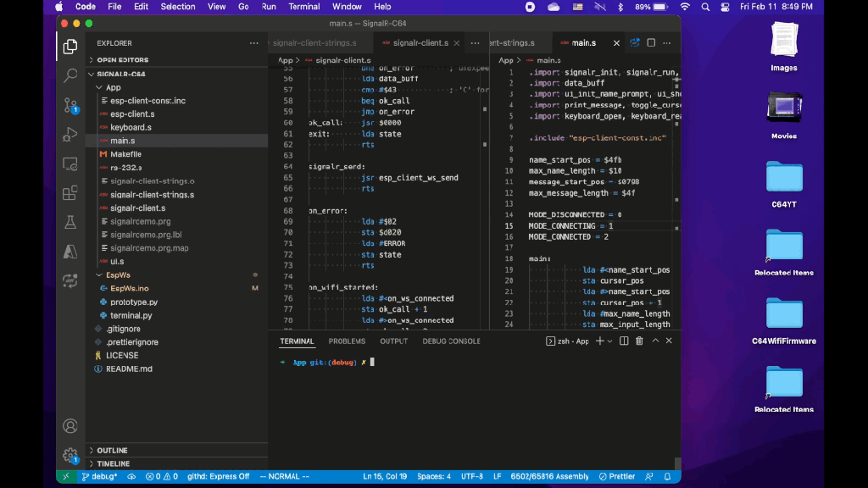This screenshot has width=868, height=488.
Task: Switch to the Problems tab
Action: [x=347, y=341]
